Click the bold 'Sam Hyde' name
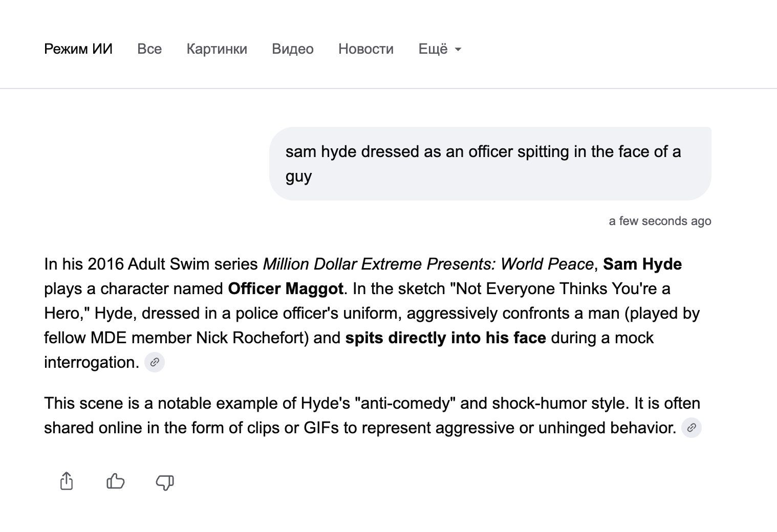 642,264
